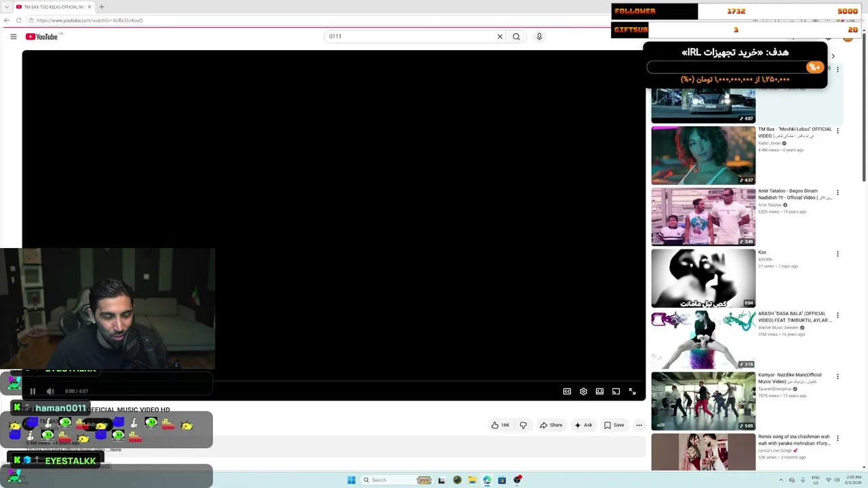Open TM Bax "Meshki Lebas" OFFICIAL VIDEO title
This screenshot has height=488, width=868.
click(795, 132)
